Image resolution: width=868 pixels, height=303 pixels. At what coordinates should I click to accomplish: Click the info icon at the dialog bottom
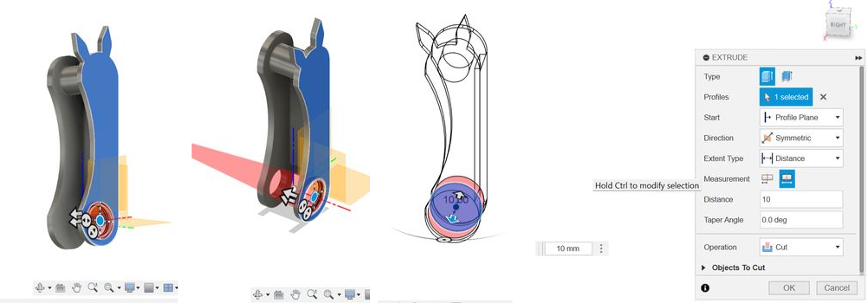coord(705,288)
